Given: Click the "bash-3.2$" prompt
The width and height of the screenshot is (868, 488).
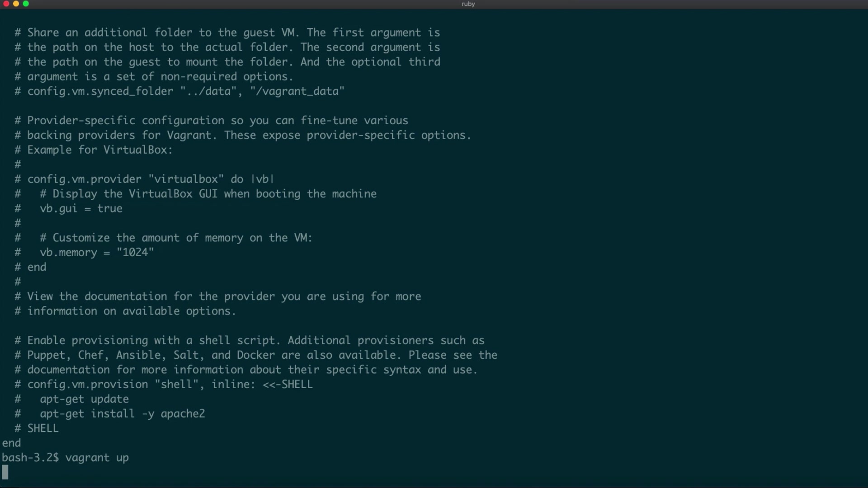Looking at the screenshot, I should tap(30, 458).
